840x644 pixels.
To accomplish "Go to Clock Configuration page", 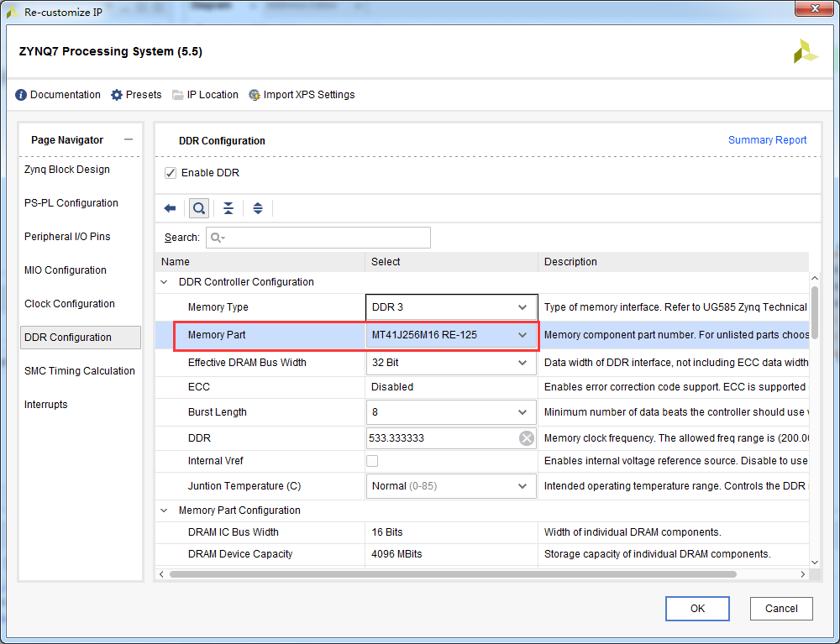I will 70,304.
